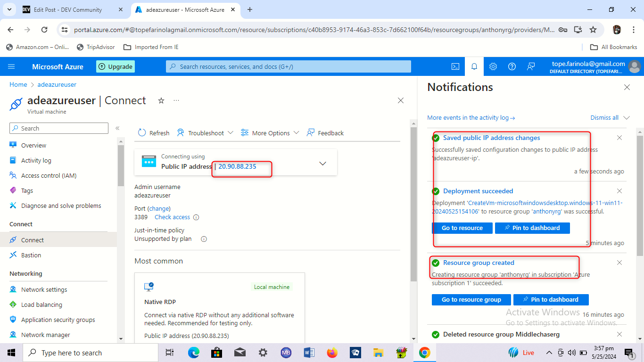Click the Go to resource button
This screenshot has height=362, width=644.
click(x=462, y=228)
